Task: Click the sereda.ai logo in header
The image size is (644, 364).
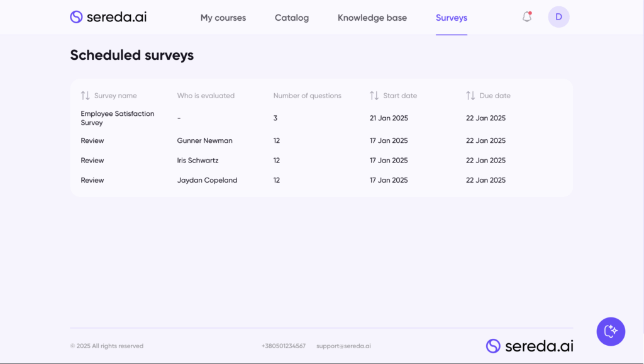Action: [x=108, y=17]
